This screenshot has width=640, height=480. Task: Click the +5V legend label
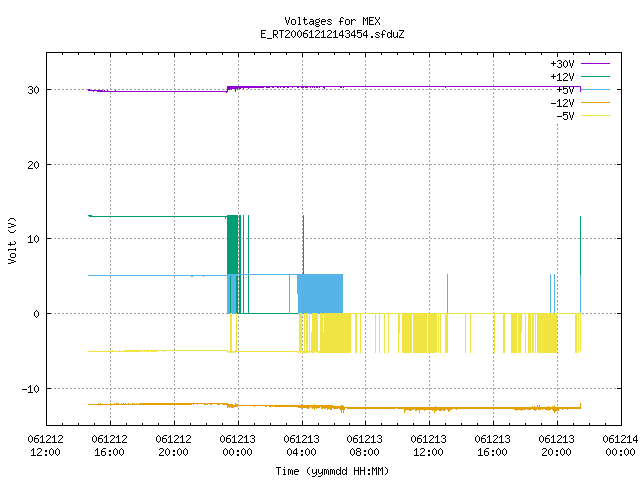pos(565,90)
